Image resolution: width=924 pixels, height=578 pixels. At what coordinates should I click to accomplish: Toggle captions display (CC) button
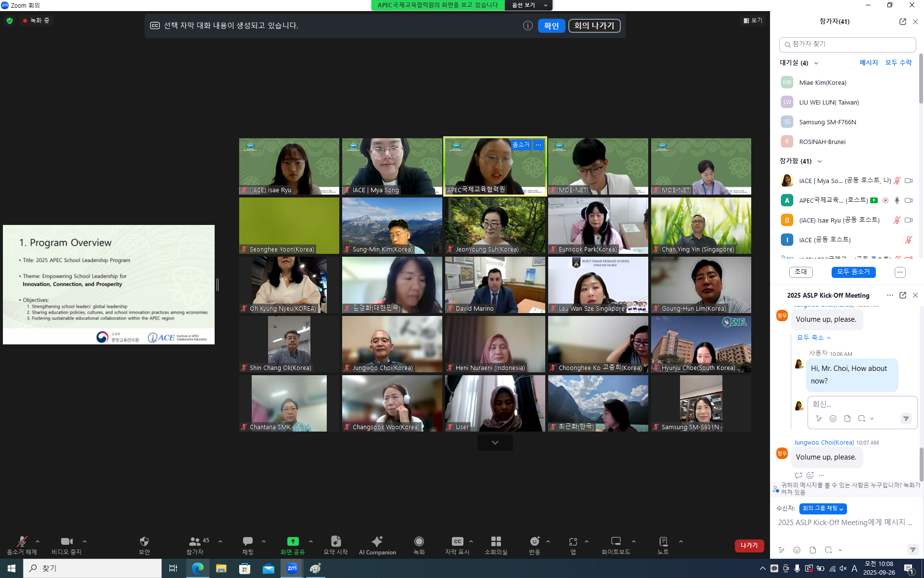[x=457, y=541]
